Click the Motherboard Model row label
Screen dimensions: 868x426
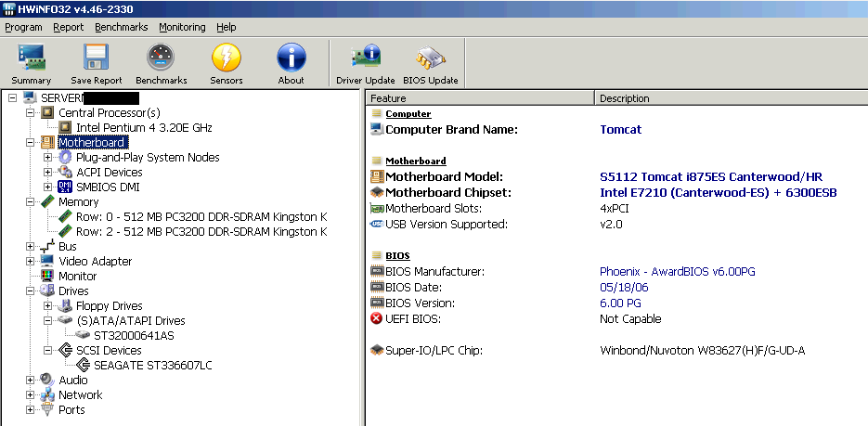444,177
